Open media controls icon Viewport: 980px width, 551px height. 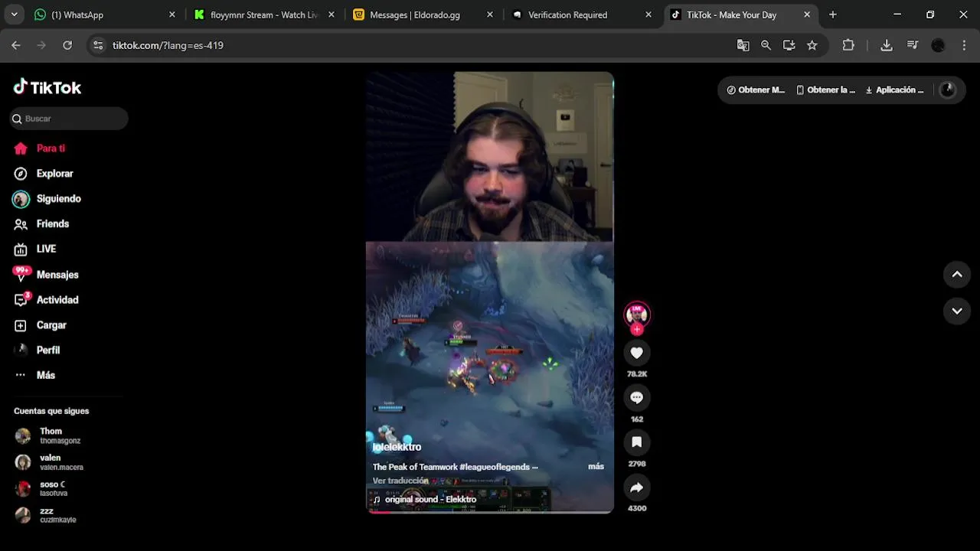click(913, 45)
